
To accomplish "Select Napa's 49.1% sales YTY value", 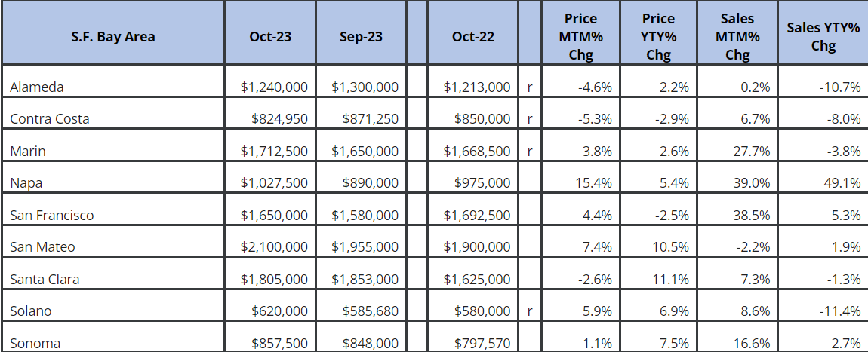I will tap(844, 183).
